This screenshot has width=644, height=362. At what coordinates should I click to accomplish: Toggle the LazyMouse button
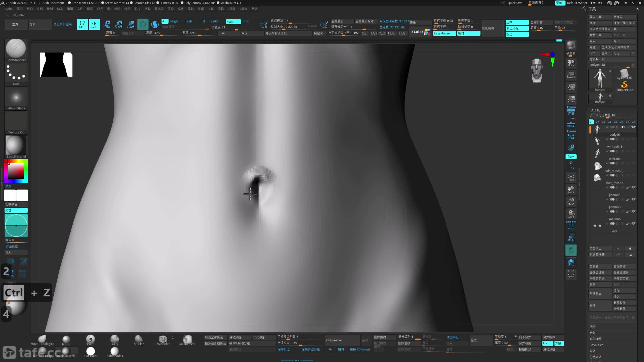click(445, 33)
